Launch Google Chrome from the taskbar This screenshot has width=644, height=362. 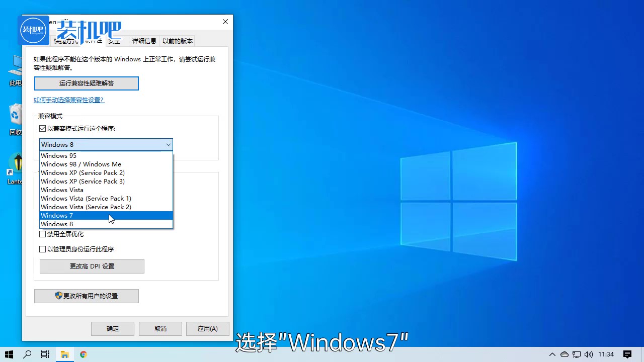(83, 354)
